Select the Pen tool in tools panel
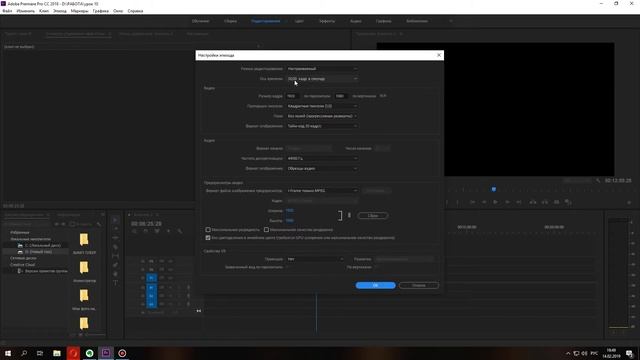Viewport: 640px width, 360px height. 116,265
